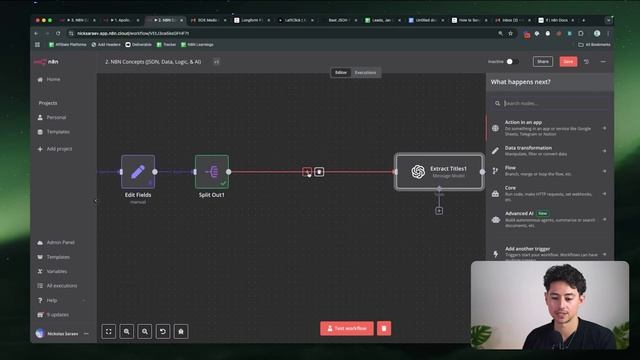Click the red trash button beside Test workflow

tap(384, 328)
